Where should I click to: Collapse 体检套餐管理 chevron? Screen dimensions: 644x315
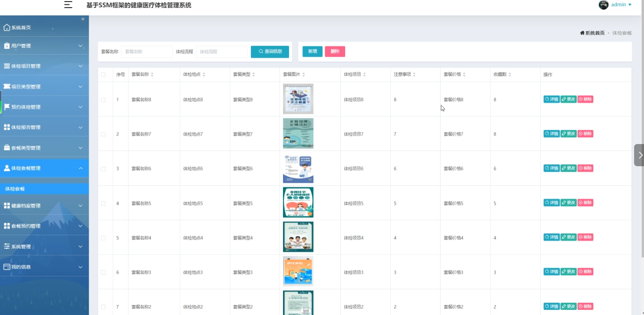point(80,168)
